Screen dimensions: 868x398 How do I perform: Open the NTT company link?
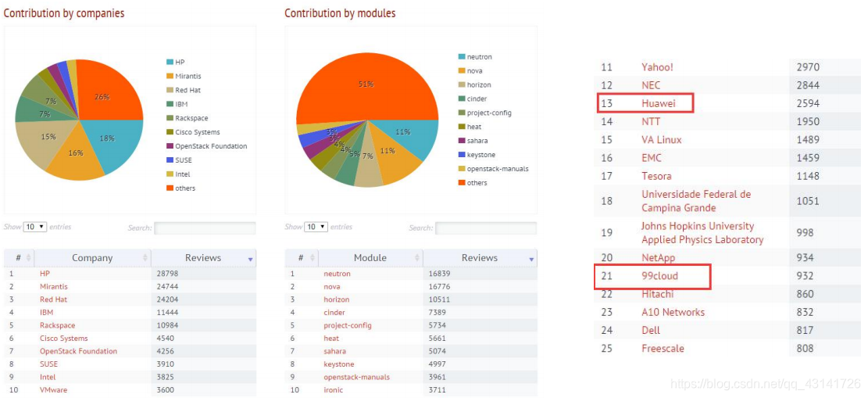tap(651, 121)
